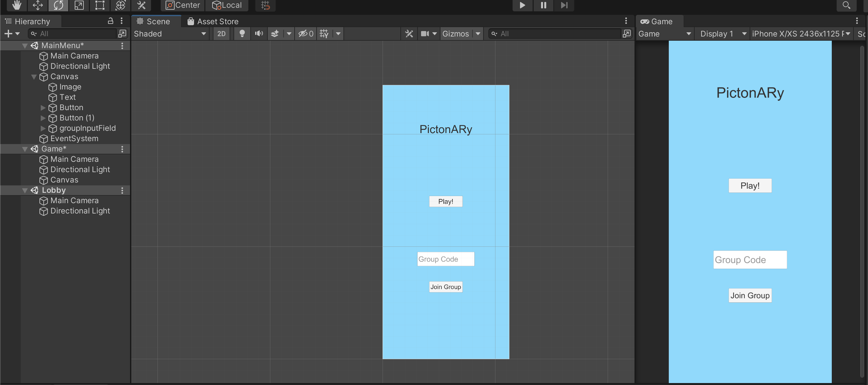Lock the Hierarchy panel
The height and width of the screenshot is (385, 868).
(110, 21)
